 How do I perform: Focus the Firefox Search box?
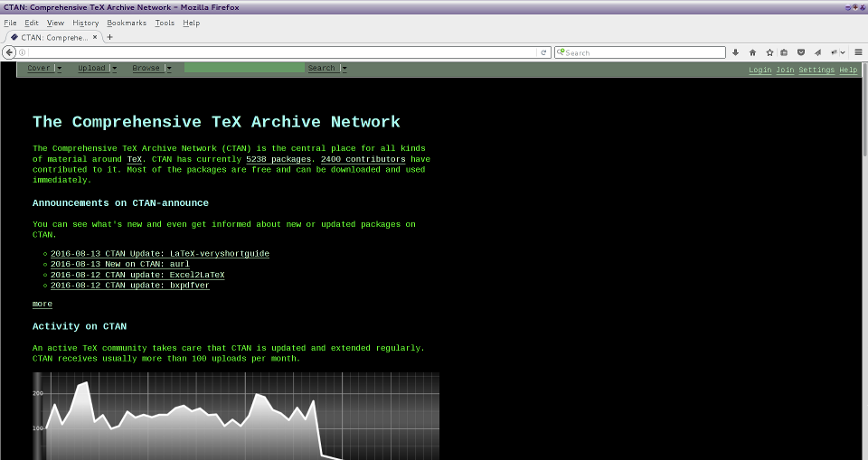pos(640,52)
